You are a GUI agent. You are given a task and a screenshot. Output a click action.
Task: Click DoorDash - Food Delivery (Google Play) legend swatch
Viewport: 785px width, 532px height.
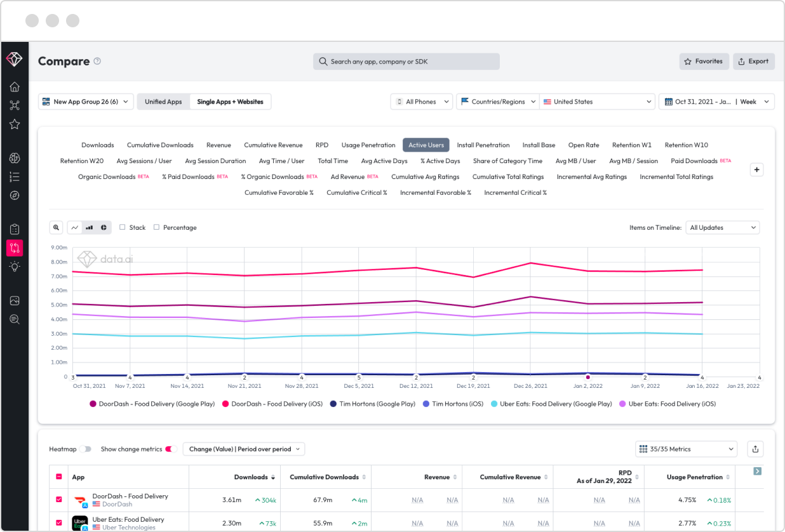pos(93,404)
